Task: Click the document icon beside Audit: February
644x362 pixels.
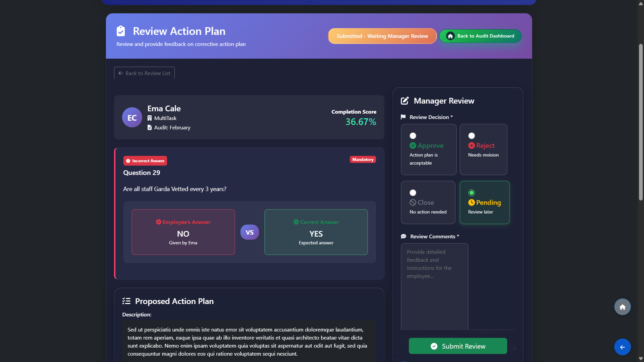Action: (x=150, y=127)
